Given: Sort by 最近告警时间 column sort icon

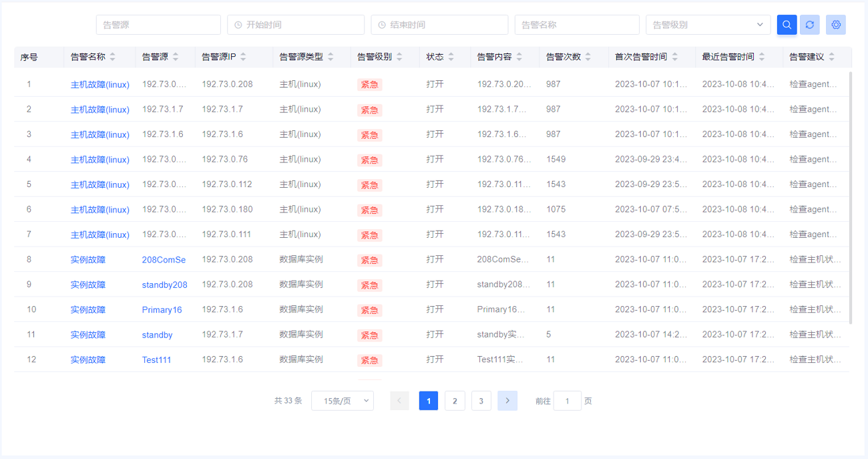Looking at the screenshot, I should point(762,57).
